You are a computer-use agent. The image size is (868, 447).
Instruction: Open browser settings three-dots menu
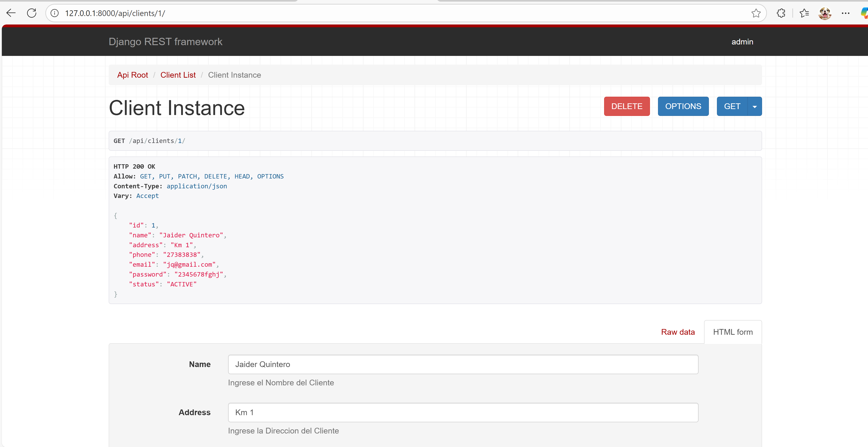[x=846, y=13]
